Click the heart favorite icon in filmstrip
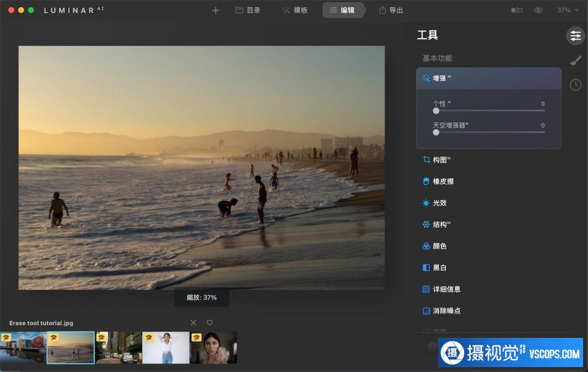The image size is (588, 372). coord(210,323)
